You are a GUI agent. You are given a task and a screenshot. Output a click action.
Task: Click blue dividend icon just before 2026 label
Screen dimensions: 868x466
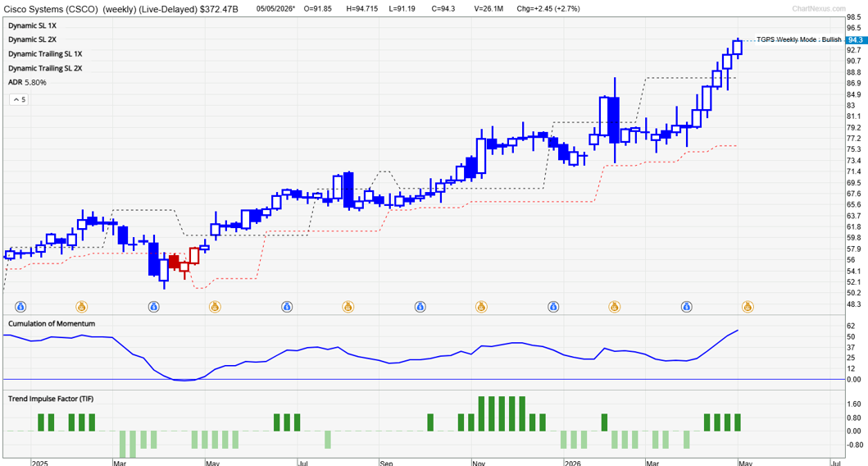point(553,306)
